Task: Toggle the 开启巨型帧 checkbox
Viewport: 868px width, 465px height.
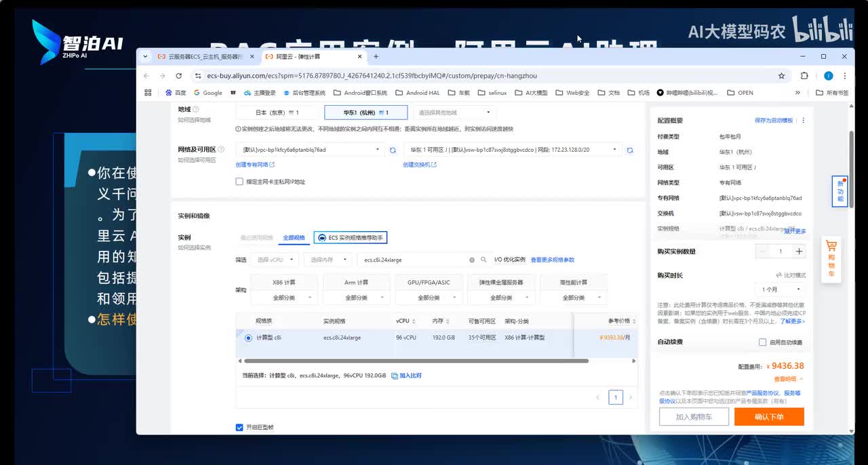Action: click(x=239, y=427)
